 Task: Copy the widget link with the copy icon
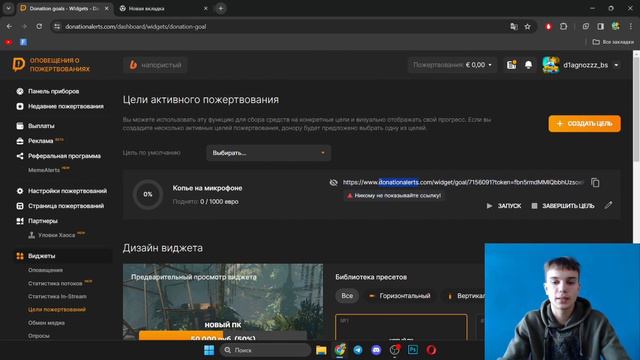click(595, 182)
